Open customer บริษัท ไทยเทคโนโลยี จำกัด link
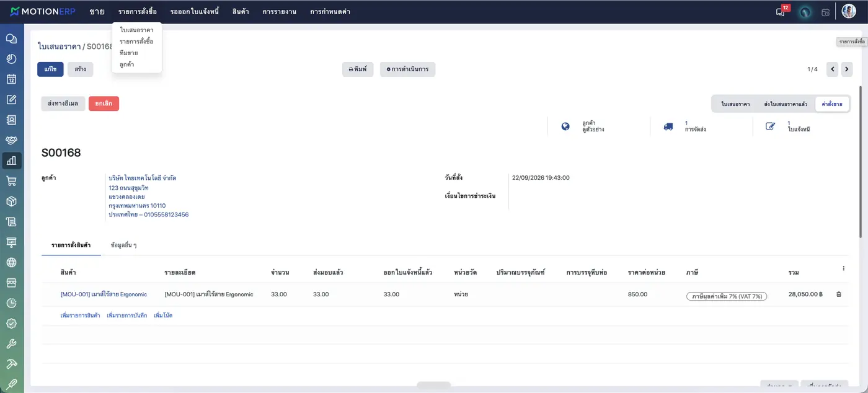The height and width of the screenshot is (393, 868). (143, 178)
